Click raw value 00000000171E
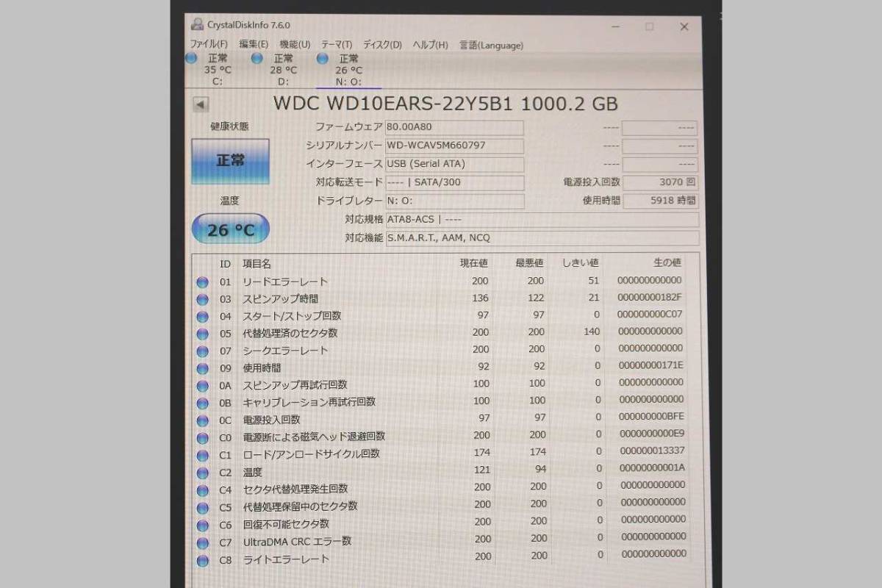882x588 pixels. pos(650,365)
